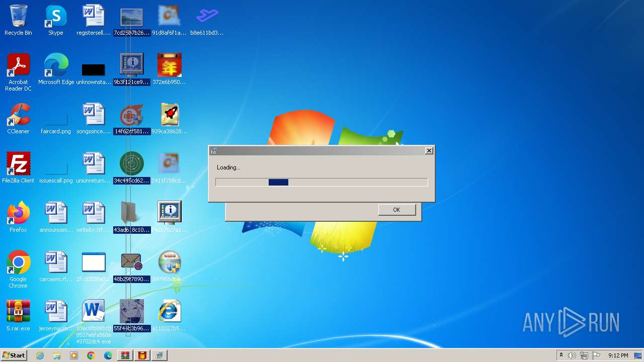The height and width of the screenshot is (362, 644).
Task: Click the Show desktop button
Action: 638,355
